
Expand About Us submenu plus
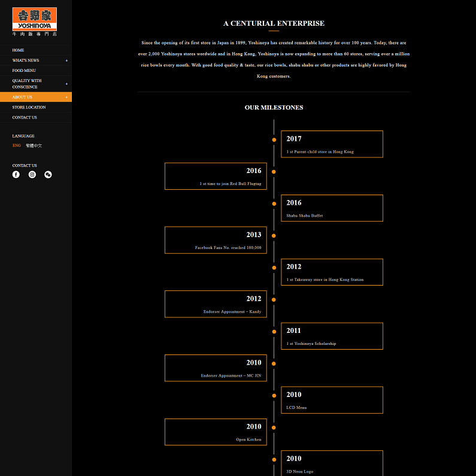pos(66,97)
